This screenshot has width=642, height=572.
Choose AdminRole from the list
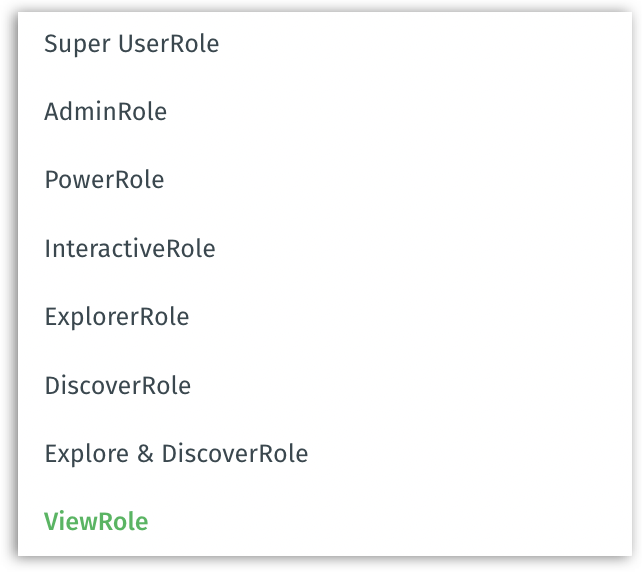(325, 111)
